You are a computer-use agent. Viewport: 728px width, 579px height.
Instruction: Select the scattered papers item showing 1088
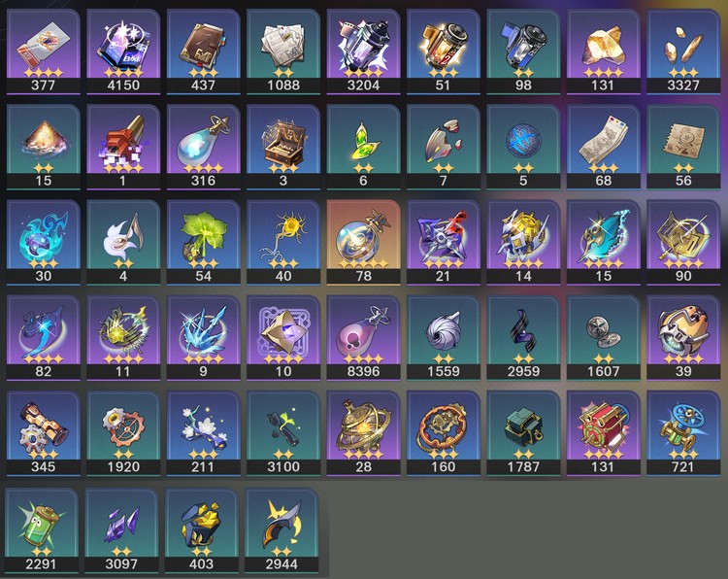pos(283,51)
